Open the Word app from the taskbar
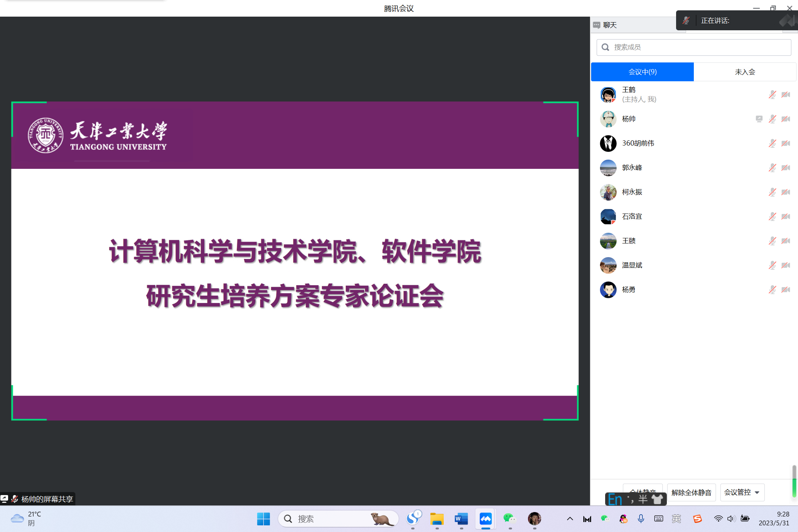The image size is (798, 532). 461,519
